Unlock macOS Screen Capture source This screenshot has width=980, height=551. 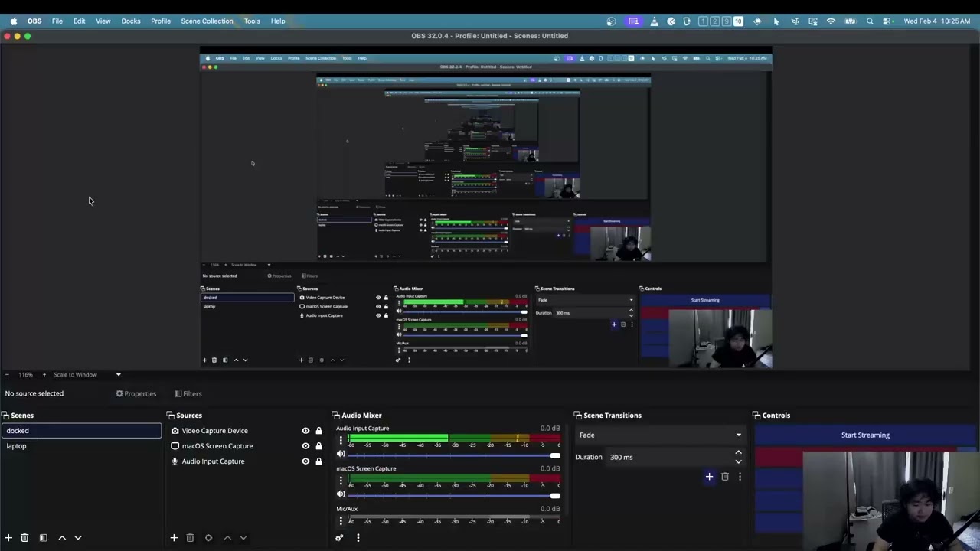pos(318,446)
